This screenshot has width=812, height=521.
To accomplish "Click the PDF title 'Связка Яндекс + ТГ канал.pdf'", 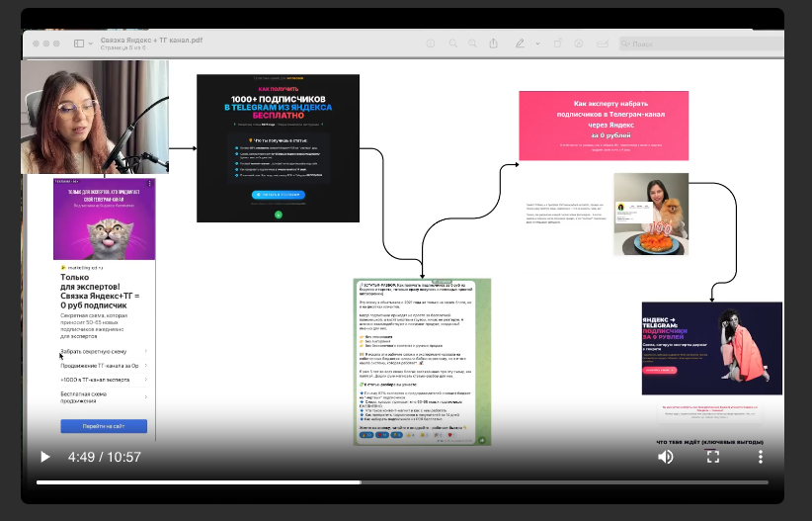I will pos(151,40).
